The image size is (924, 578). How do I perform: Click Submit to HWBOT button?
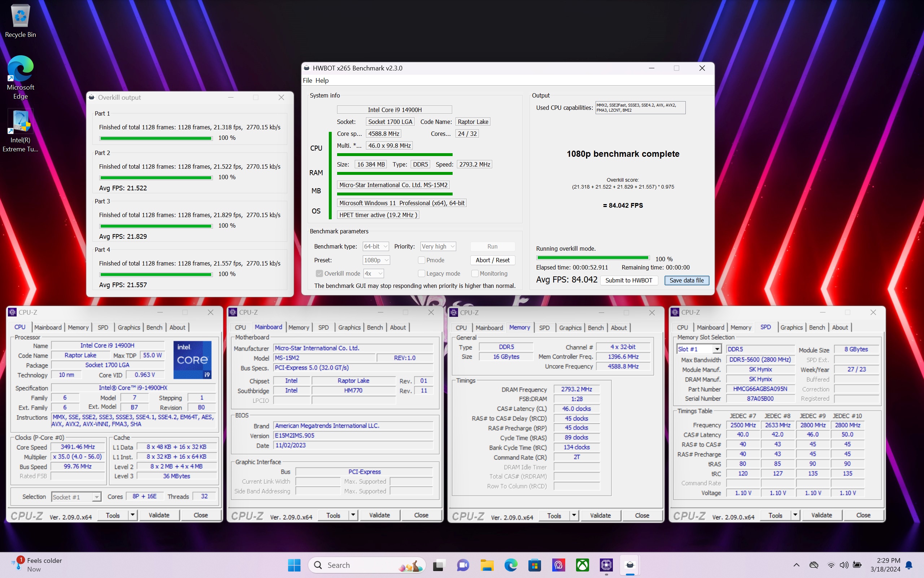(x=629, y=281)
